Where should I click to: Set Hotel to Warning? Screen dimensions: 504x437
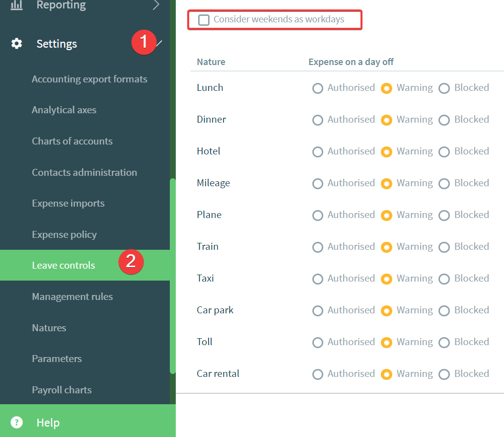pos(386,152)
